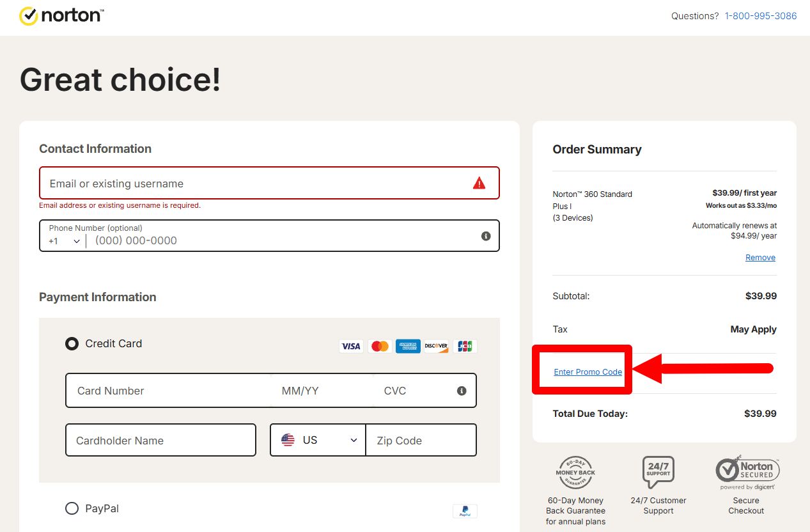
Task: Click the Email or existing username field
Action: point(256,184)
